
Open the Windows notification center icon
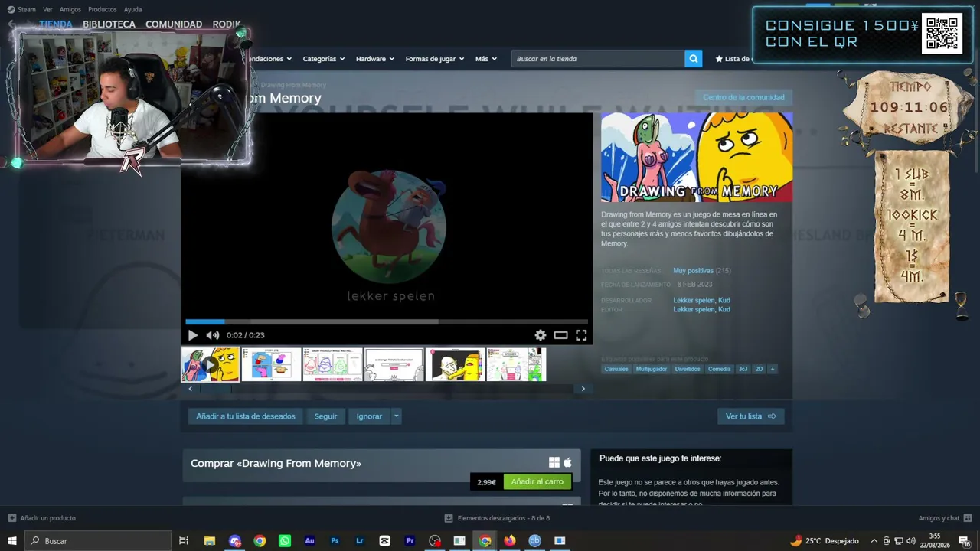[x=964, y=541]
